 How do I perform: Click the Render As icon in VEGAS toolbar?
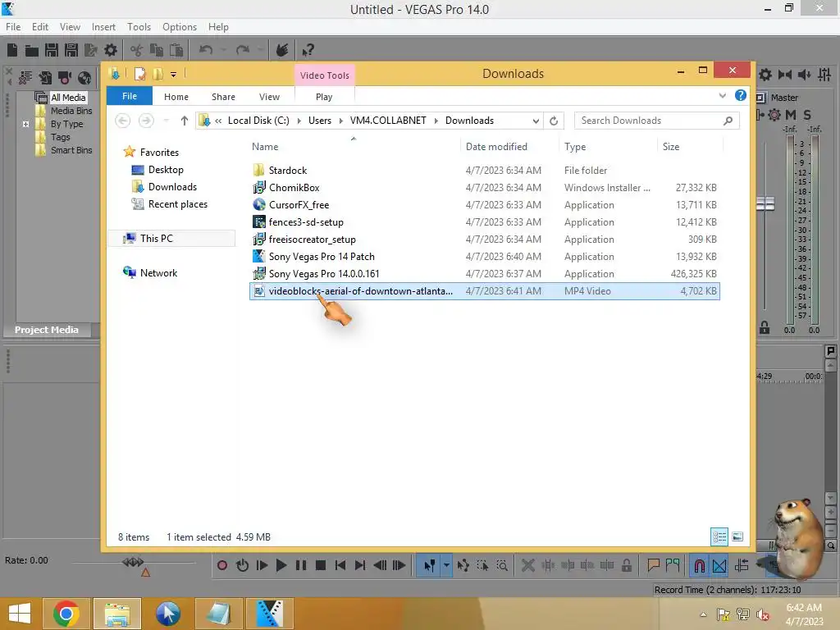pos(91,50)
